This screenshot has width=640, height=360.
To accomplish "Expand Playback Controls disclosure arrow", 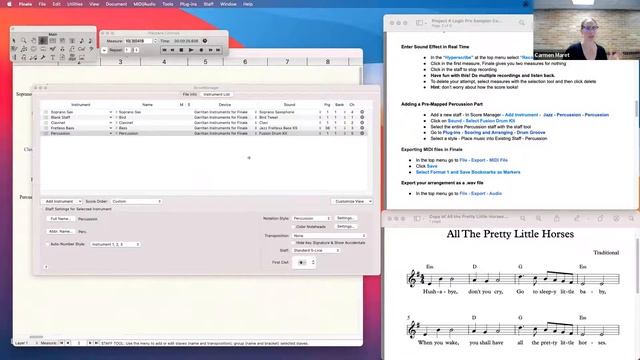I will (x=104, y=50).
